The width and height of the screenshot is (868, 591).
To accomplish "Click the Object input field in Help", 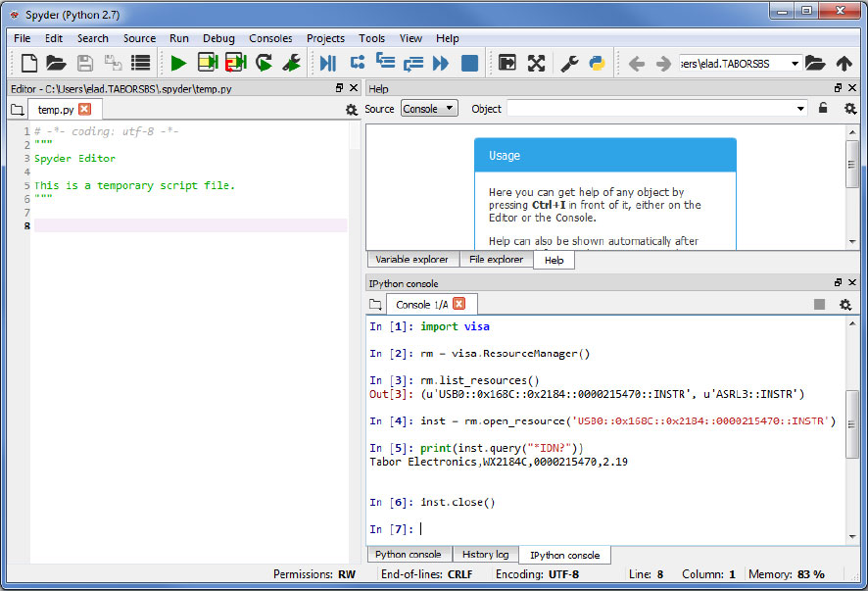I will [x=651, y=109].
